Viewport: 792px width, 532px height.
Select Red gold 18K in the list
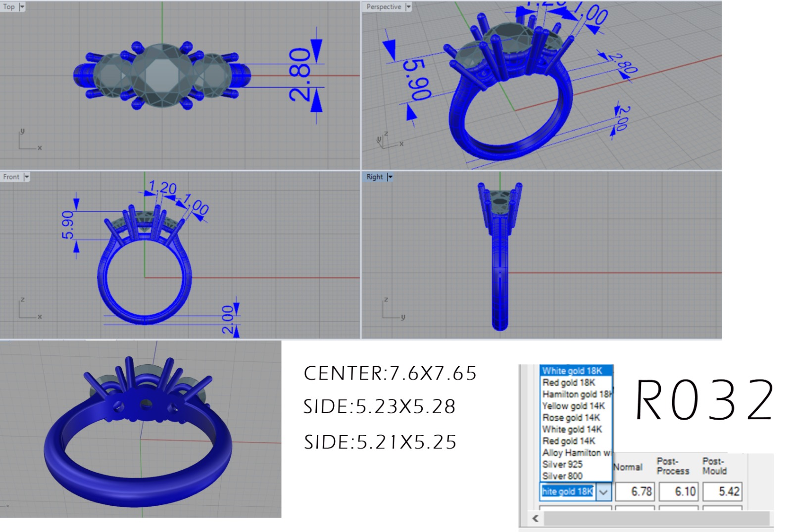[x=576, y=383]
